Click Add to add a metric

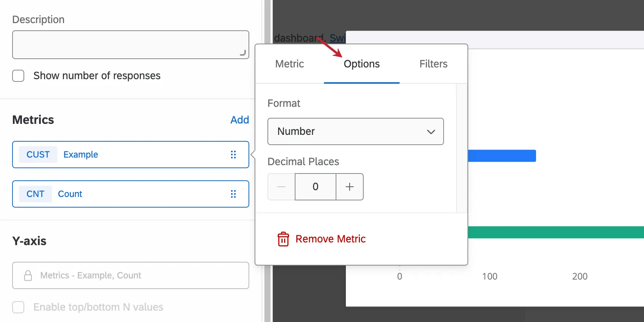pyautogui.click(x=239, y=120)
